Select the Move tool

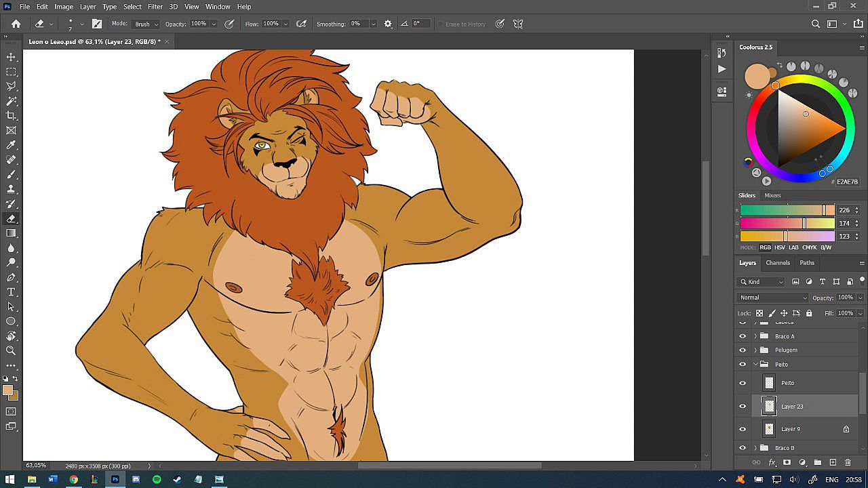point(11,57)
